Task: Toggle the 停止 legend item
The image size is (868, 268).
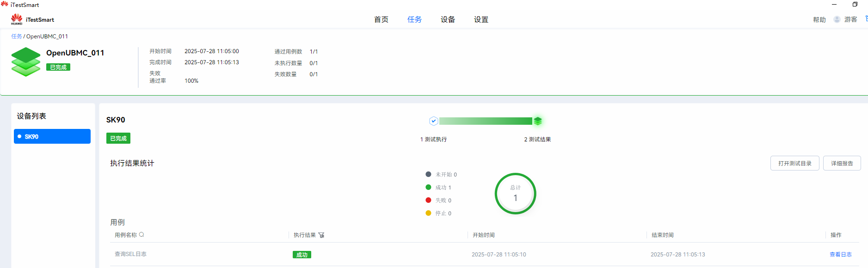Action: (438, 213)
